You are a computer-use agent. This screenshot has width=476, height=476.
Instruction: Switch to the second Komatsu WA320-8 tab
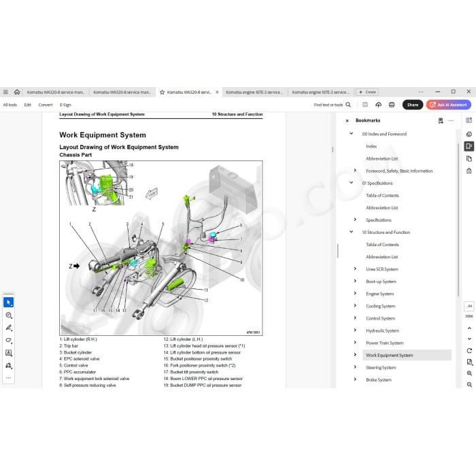pyautogui.click(x=122, y=92)
